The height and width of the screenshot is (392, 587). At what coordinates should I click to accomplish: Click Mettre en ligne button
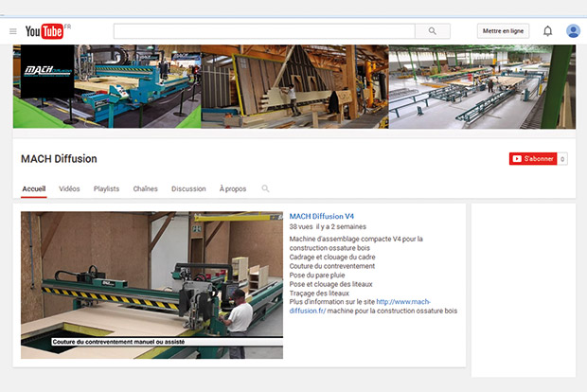[503, 31]
